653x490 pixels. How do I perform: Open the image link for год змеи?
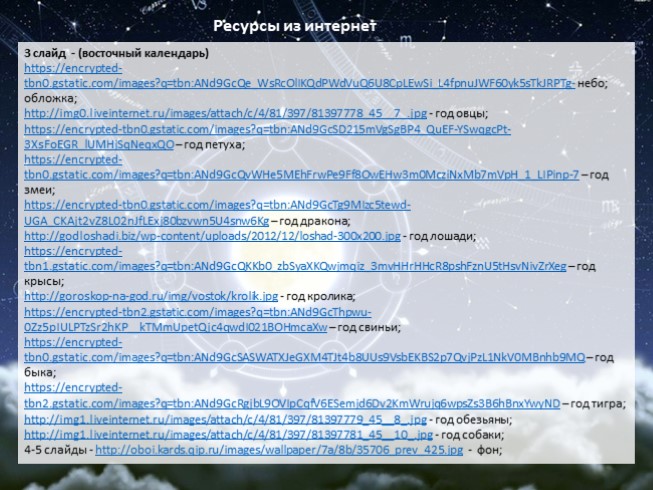click(x=300, y=175)
